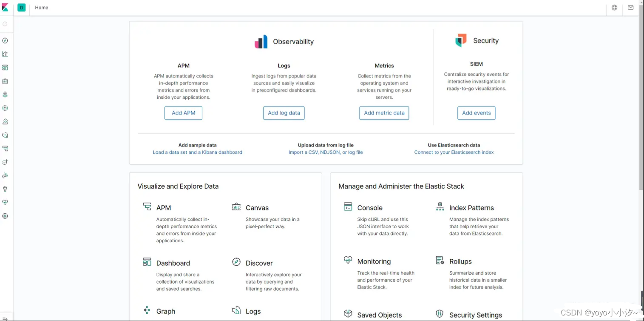Open Dashboard under Visualize and Explore Data

click(x=173, y=263)
